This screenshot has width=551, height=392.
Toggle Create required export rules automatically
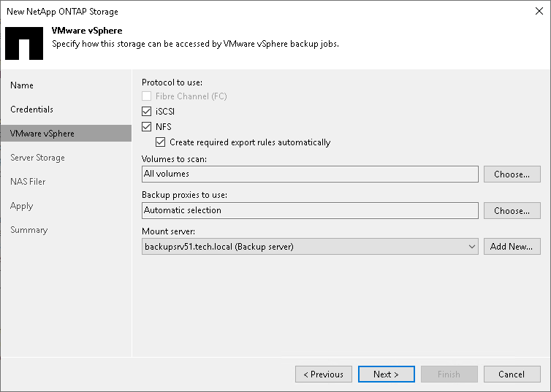pos(161,142)
